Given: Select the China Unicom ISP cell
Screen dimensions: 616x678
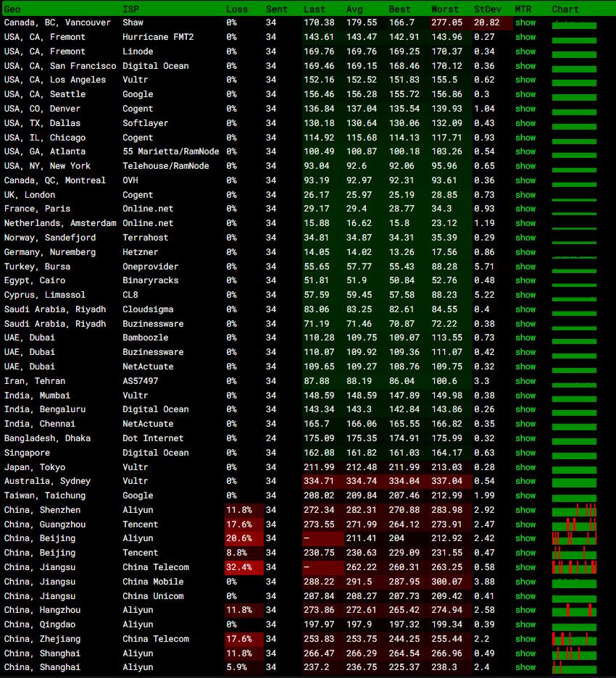Looking at the screenshot, I should click(153, 596).
